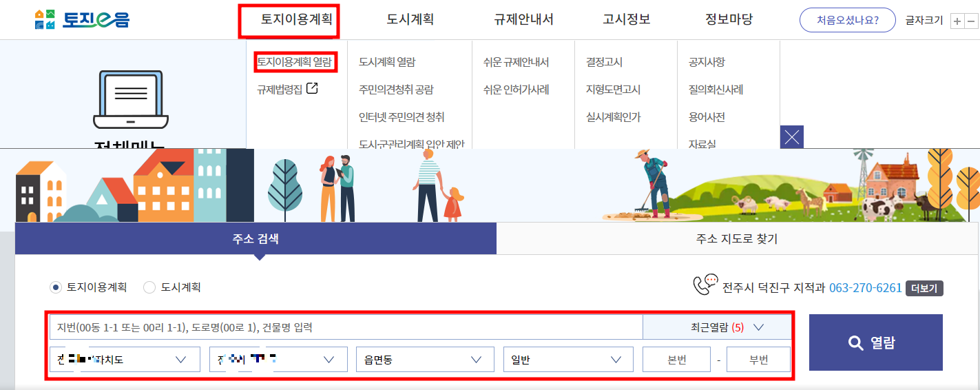Screen dimensions: 980x390
Task: Open the 일반 land type dropdown
Action: (568, 359)
